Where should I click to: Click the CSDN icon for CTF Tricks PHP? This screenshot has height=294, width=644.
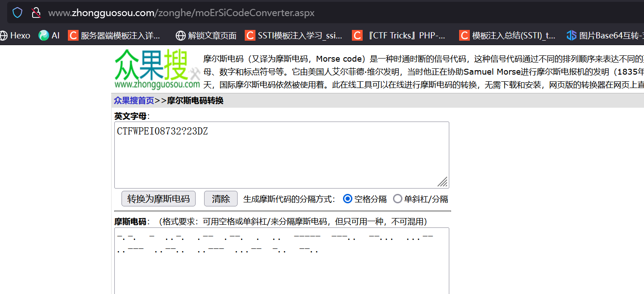pos(357,35)
